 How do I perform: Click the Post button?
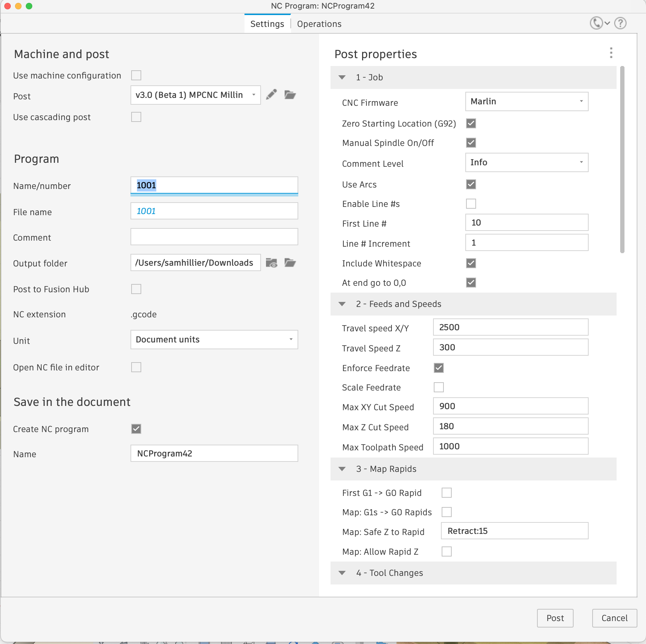(555, 618)
